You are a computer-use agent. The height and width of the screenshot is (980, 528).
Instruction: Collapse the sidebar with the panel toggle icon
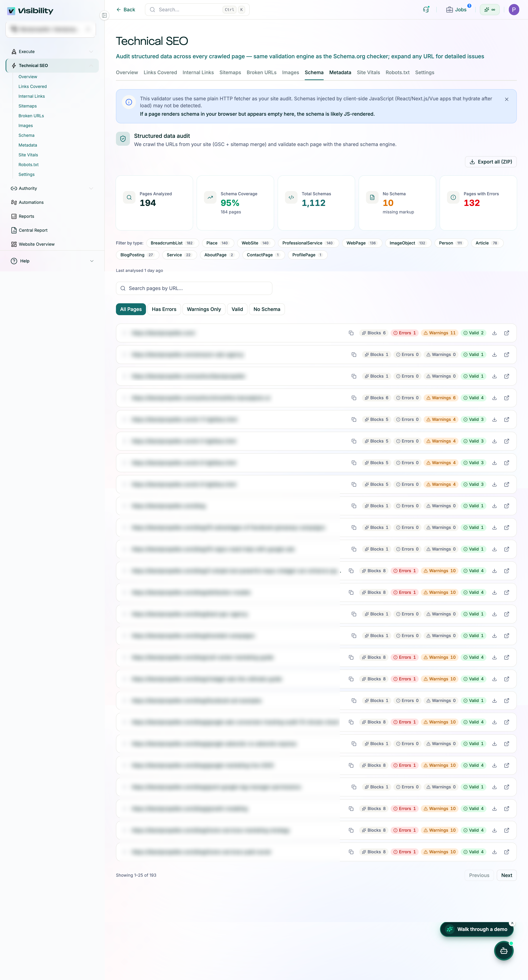(104, 15)
